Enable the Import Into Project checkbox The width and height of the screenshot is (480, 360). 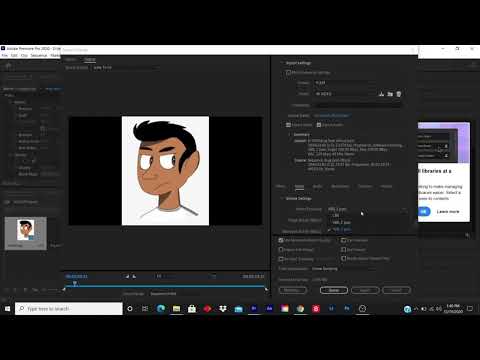coord(281,249)
